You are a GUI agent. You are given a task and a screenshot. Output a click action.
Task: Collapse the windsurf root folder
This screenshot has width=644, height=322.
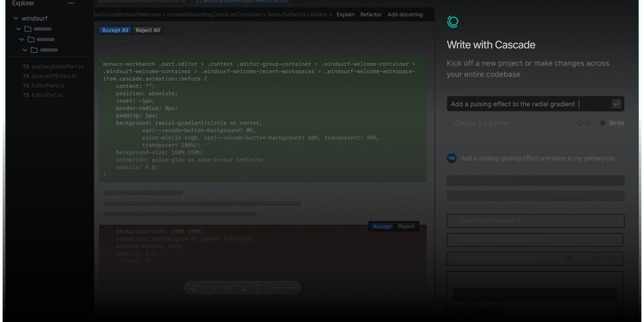click(x=16, y=18)
